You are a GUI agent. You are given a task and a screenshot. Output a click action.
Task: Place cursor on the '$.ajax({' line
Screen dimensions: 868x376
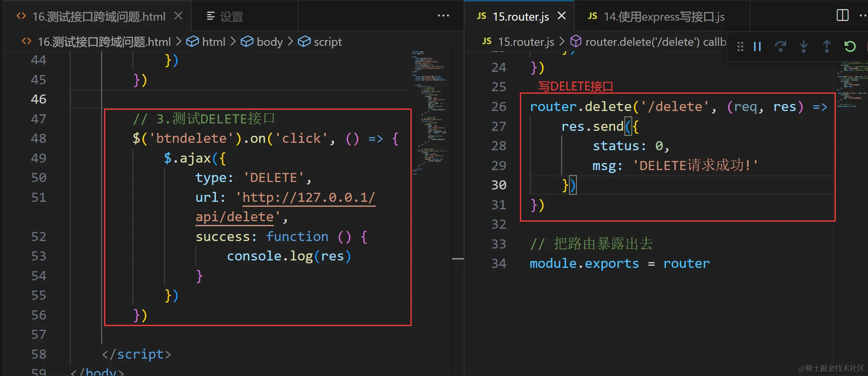tap(195, 158)
